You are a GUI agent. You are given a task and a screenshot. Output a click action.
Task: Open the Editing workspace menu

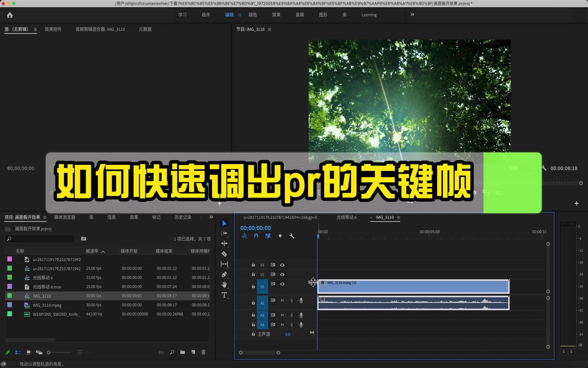[240, 15]
